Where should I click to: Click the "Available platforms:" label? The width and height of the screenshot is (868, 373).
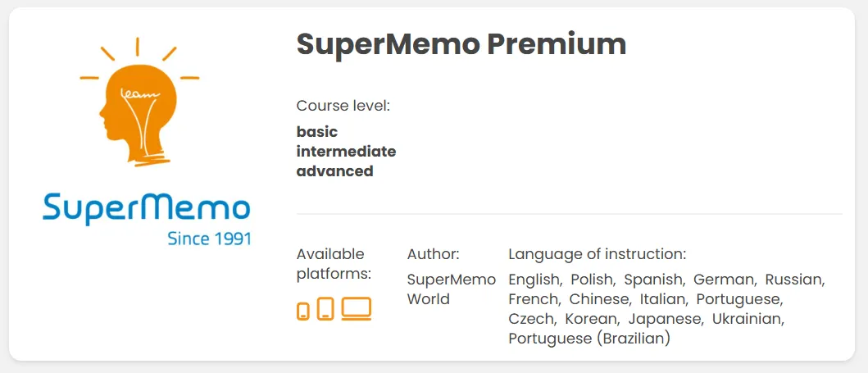click(x=334, y=263)
